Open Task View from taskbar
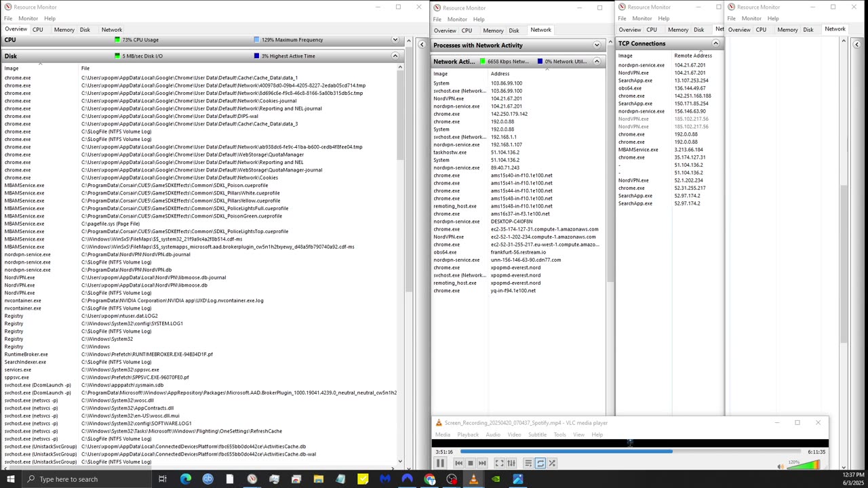Viewport: 868px width, 488px height. click(163, 479)
